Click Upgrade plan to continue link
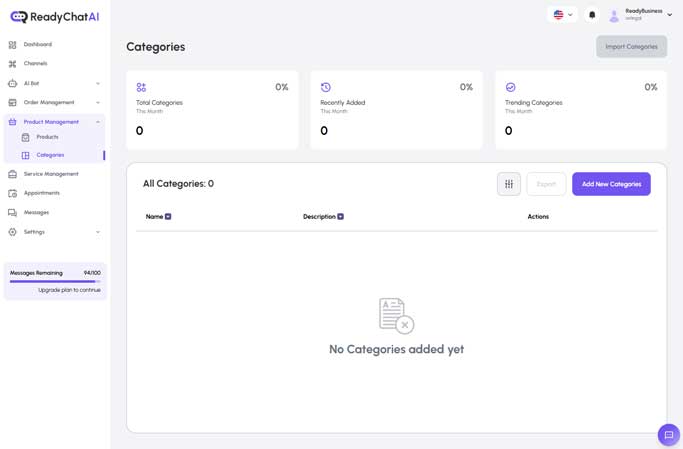Screen dimensions: 683x449 [x=69, y=290]
